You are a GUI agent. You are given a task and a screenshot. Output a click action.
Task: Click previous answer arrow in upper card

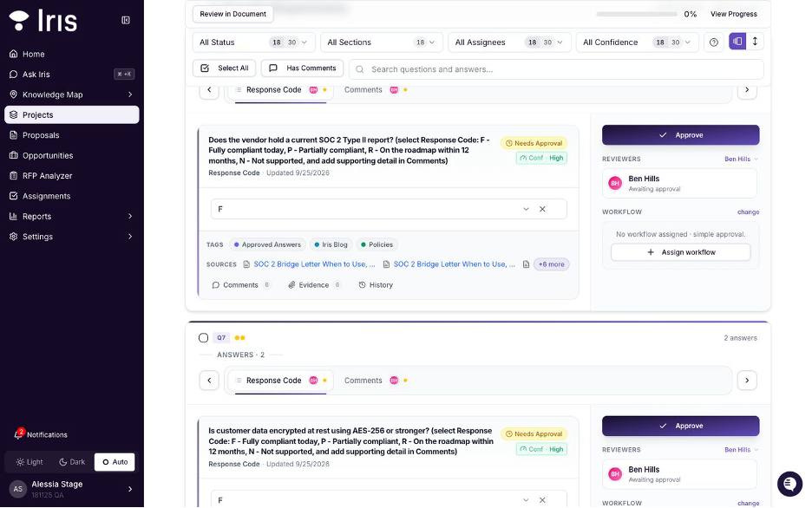pyautogui.click(x=209, y=89)
